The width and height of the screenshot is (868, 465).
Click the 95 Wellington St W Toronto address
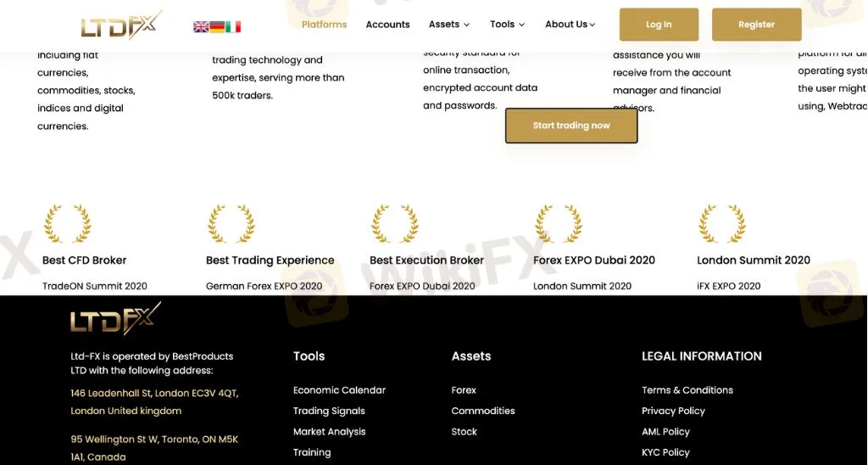154,448
